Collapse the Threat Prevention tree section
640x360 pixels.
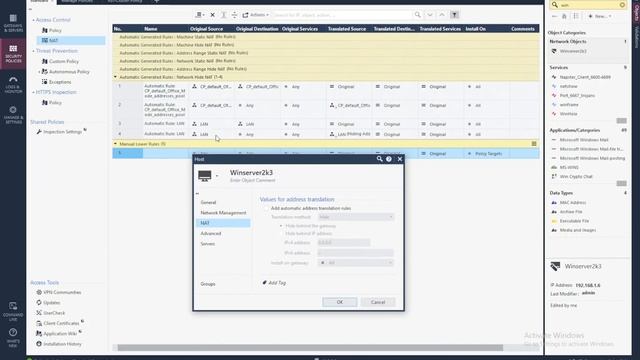point(33,51)
